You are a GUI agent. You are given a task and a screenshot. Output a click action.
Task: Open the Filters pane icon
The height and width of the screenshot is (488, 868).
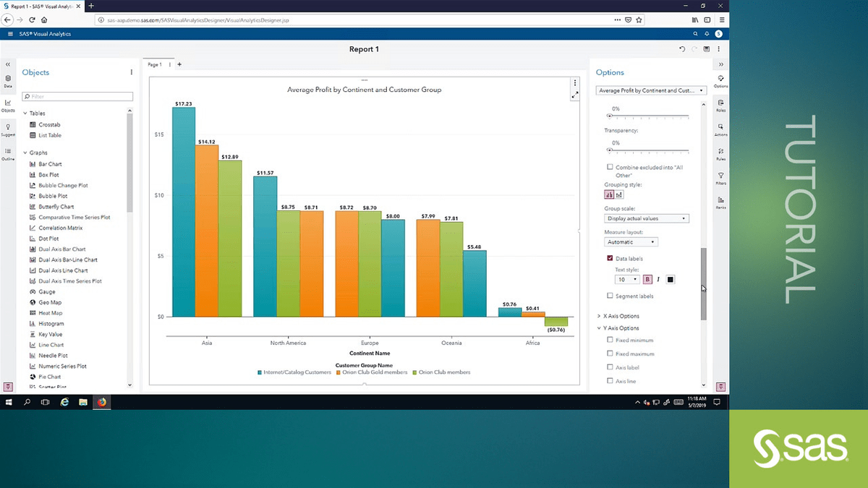[x=720, y=177]
